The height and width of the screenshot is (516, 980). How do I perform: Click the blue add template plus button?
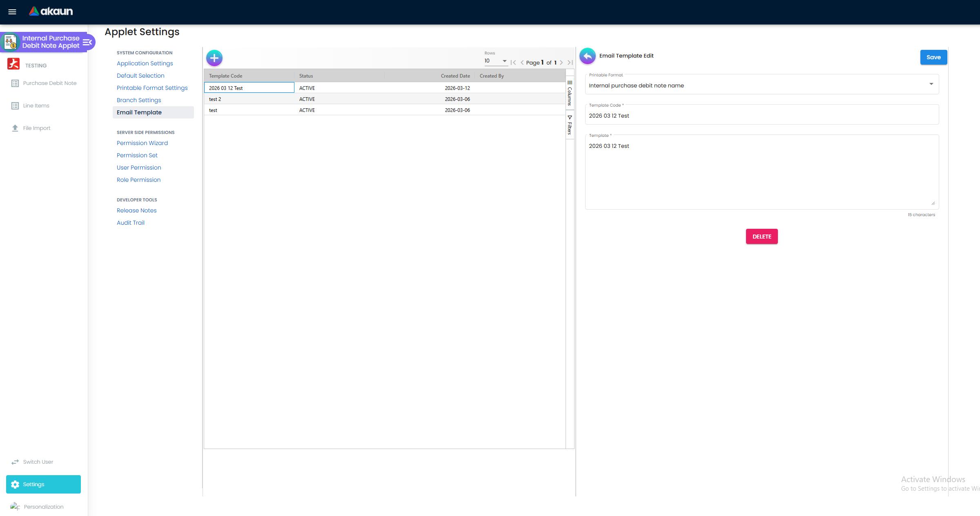pyautogui.click(x=214, y=58)
